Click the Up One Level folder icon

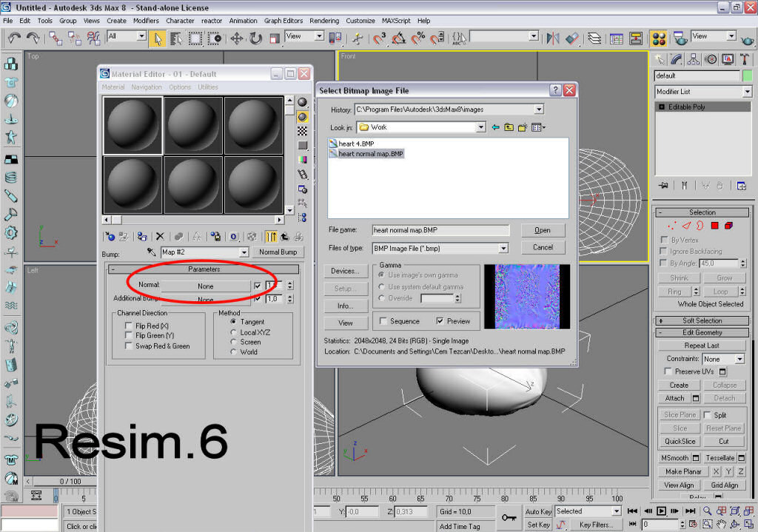(x=509, y=127)
